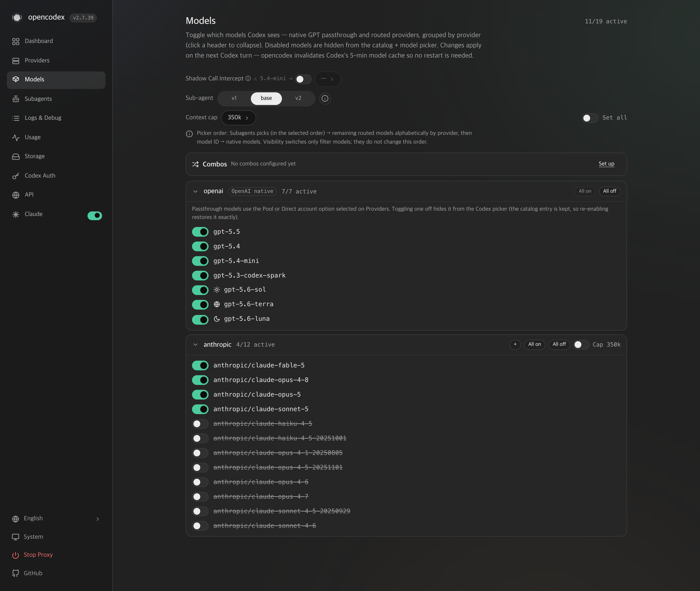Click anthropic All off button
The height and width of the screenshot is (591, 700).
click(x=559, y=344)
